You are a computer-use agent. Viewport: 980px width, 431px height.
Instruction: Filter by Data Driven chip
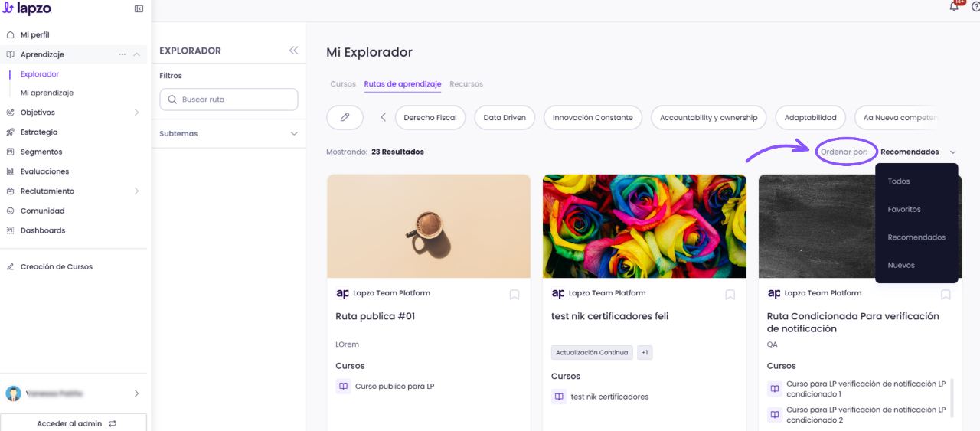503,118
